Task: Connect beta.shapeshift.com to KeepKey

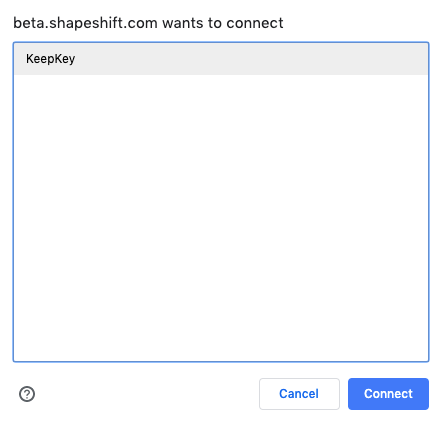Action: click(x=388, y=394)
